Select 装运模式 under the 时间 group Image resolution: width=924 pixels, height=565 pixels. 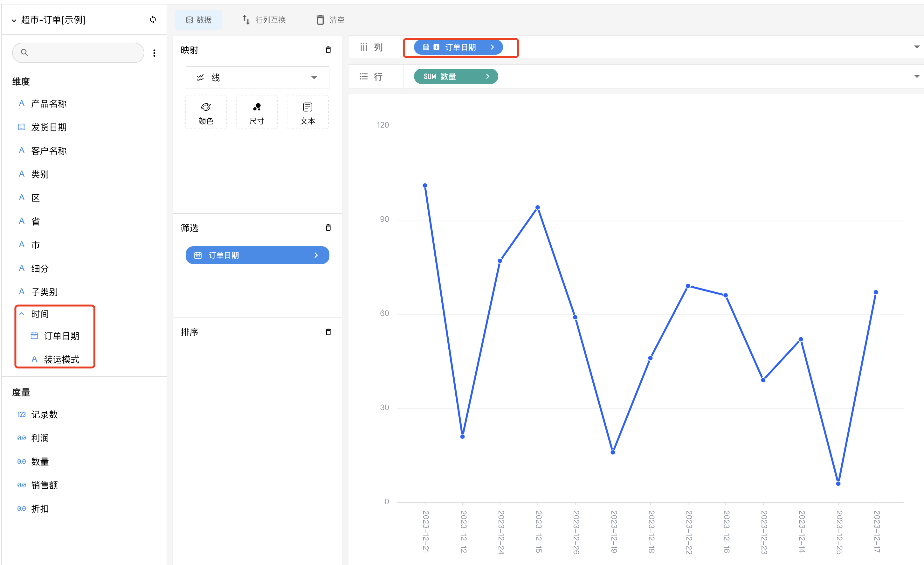point(61,359)
